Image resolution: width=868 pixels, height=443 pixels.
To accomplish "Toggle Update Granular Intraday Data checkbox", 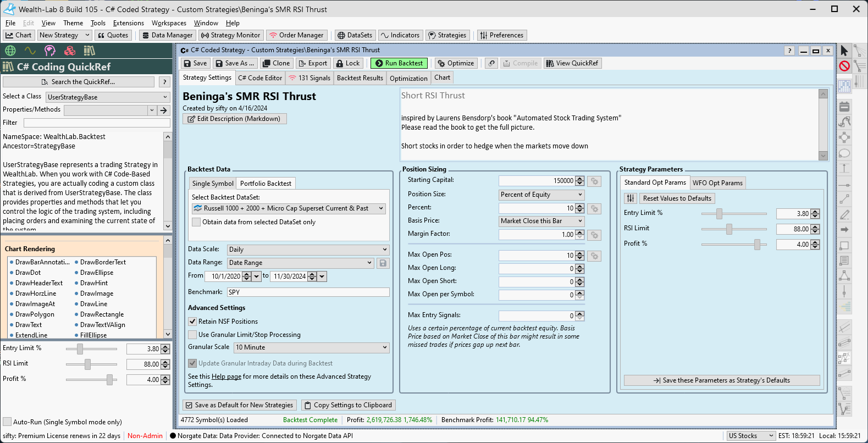I will click(x=192, y=363).
